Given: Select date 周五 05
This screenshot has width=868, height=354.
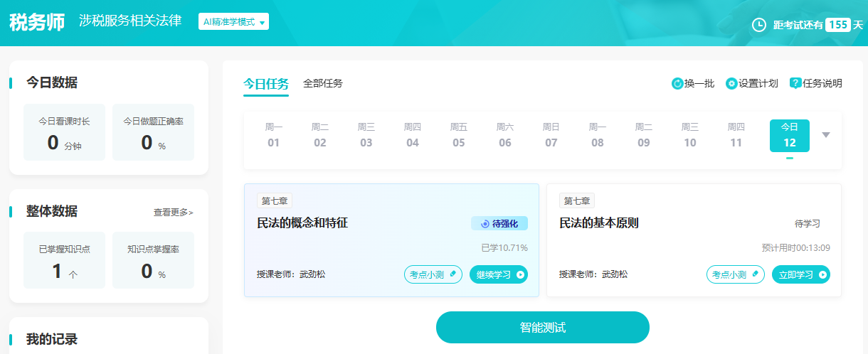Looking at the screenshot, I should click(459, 135).
